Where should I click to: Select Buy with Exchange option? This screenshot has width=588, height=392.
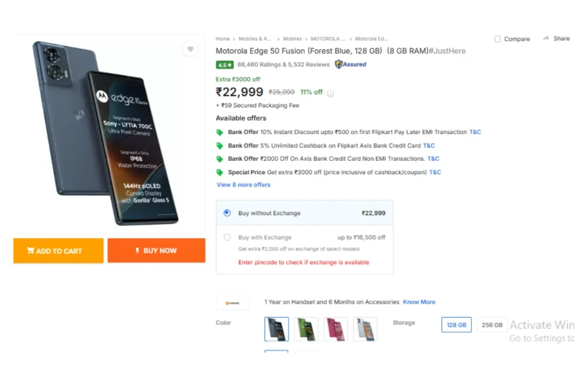pyautogui.click(x=227, y=237)
